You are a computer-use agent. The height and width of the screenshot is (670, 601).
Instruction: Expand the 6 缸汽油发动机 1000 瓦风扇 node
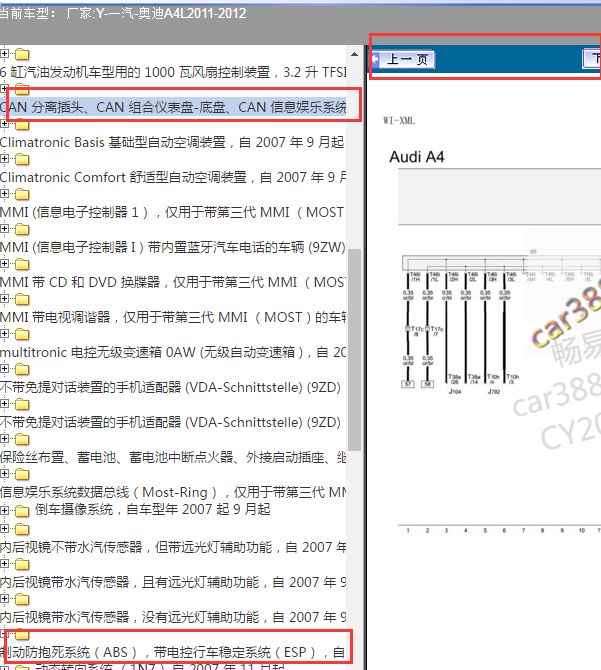(4, 54)
